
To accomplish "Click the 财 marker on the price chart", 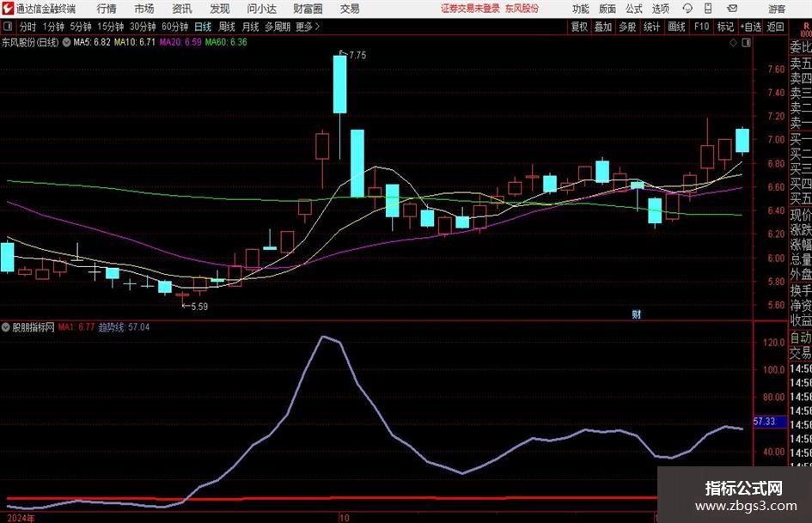I will [637, 314].
